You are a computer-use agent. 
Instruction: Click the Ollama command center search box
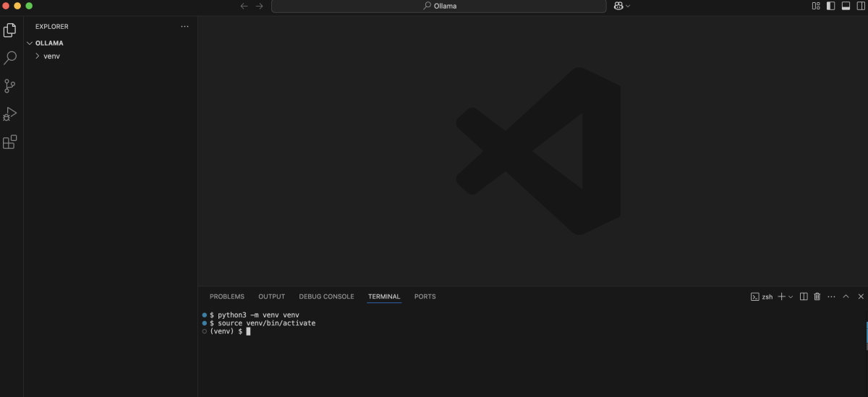tap(439, 6)
